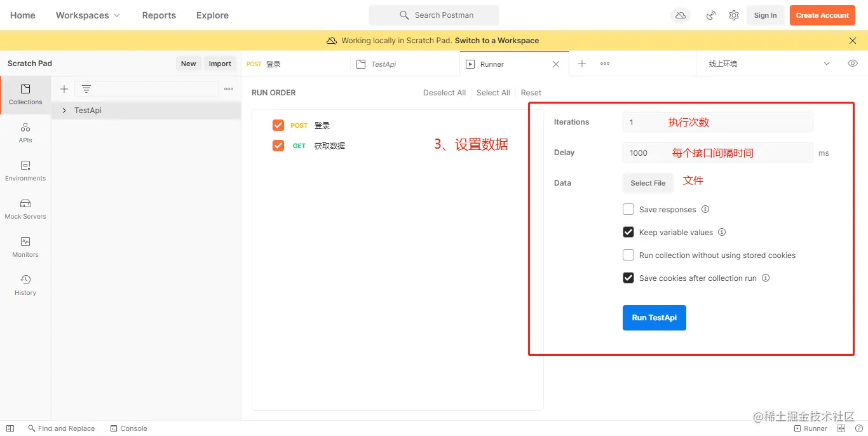Image resolution: width=868 pixels, height=436 pixels.
Task: Click the Import button
Action: (x=220, y=64)
